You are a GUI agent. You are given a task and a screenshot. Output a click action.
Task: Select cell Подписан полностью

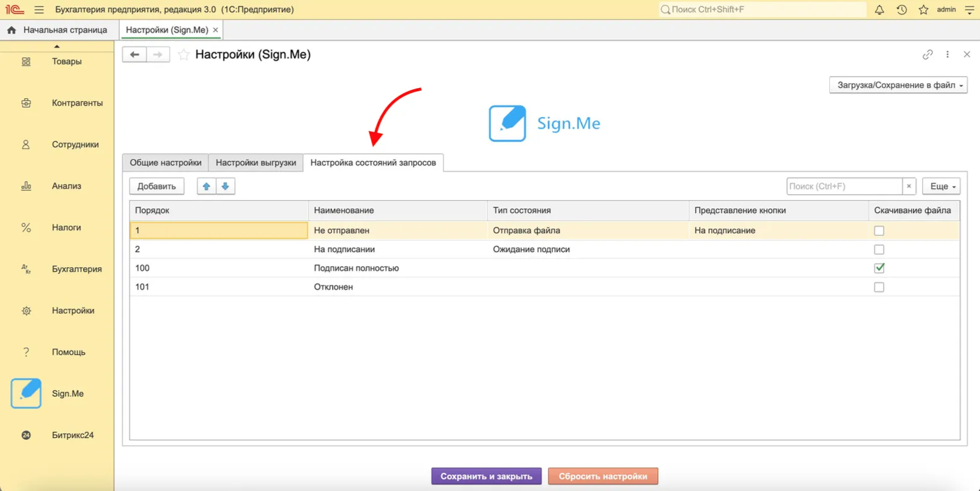pos(398,268)
